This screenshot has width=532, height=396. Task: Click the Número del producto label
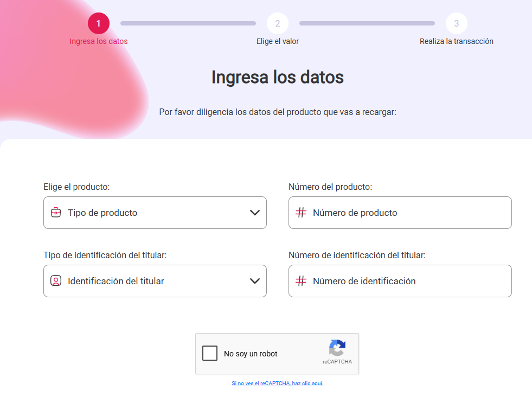pyautogui.click(x=330, y=187)
